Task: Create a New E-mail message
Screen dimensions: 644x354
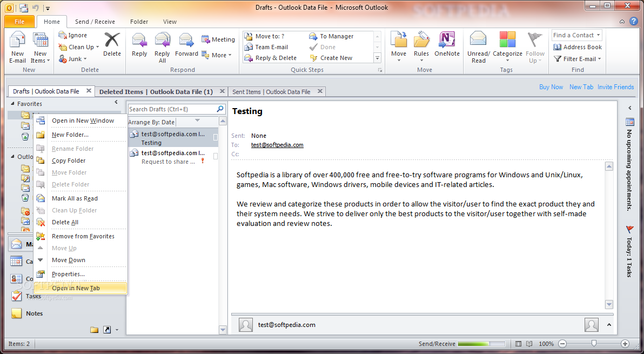Action: click(17, 48)
